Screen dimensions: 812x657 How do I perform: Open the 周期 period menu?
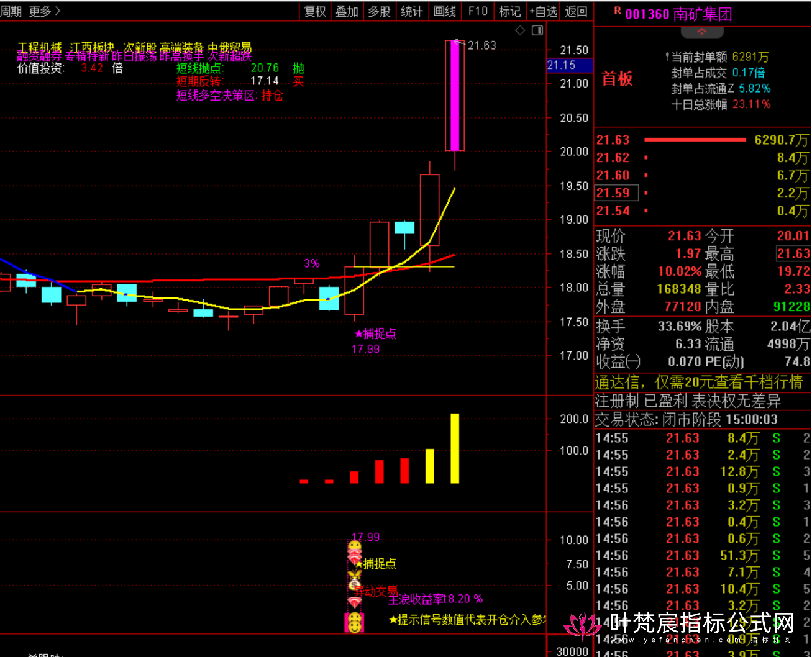tap(11, 11)
